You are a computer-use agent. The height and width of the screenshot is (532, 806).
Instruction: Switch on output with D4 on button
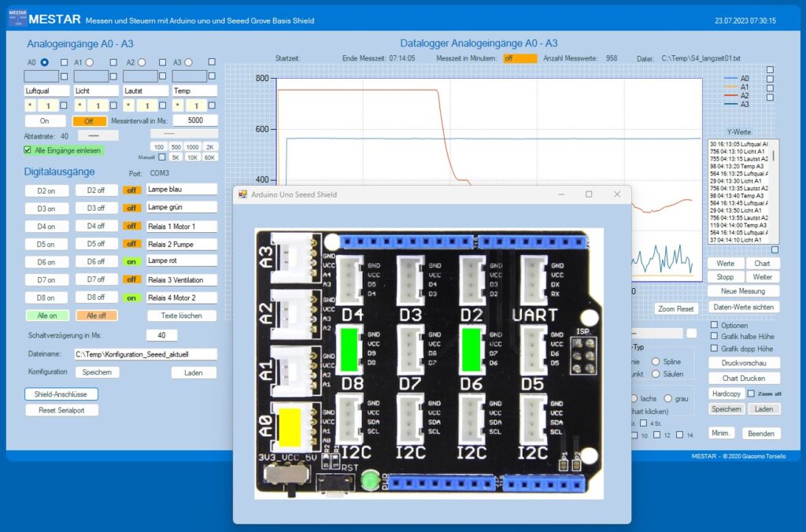46,226
